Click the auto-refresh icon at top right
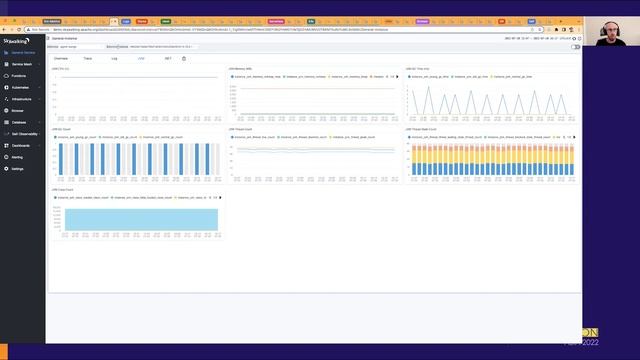 [579, 38]
